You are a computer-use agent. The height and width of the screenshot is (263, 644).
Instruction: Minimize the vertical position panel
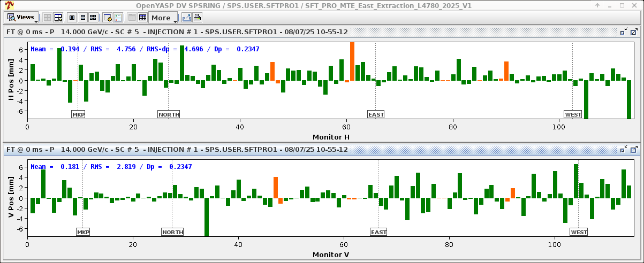coord(624,150)
